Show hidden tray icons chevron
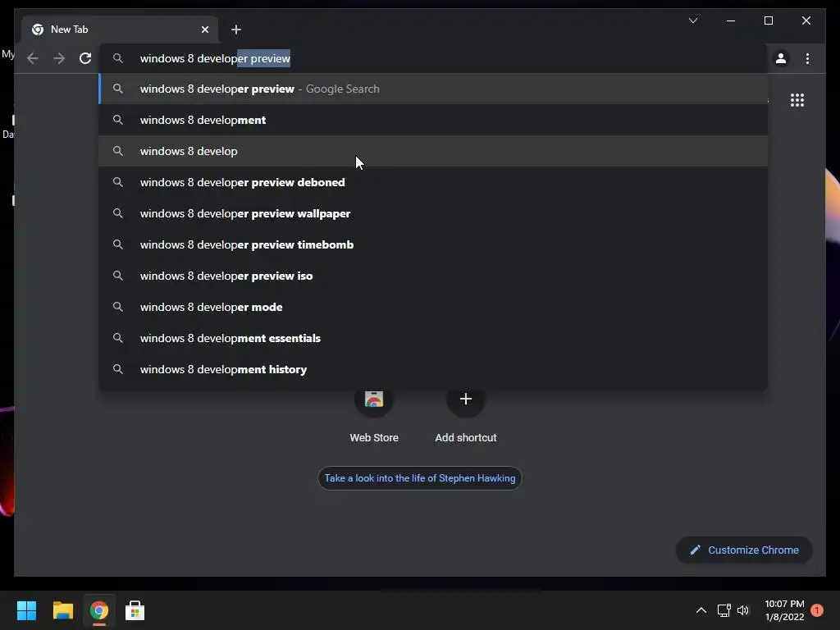Screen dimensions: 840x630 point(701,610)
